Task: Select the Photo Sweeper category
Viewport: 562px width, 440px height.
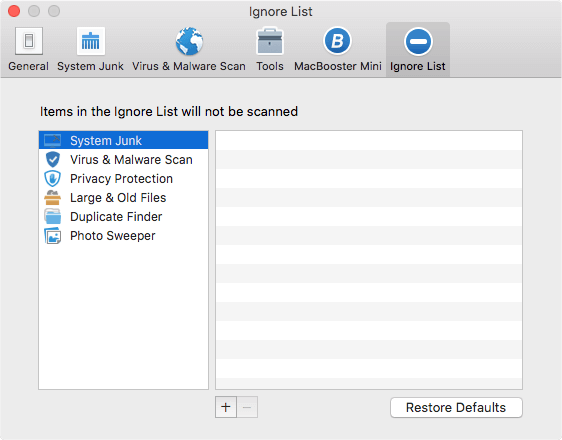Action: (123, 236)
